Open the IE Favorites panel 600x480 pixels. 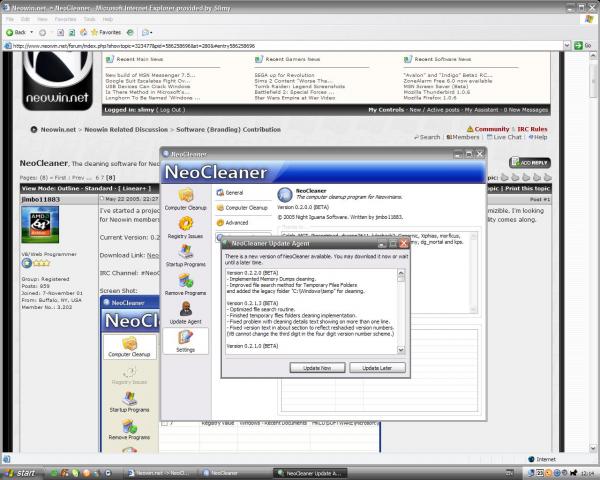pyautogui.click(x=106, y=33)
